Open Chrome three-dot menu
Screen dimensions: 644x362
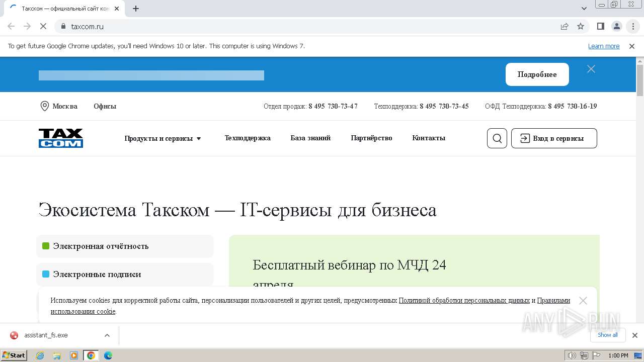[633, 26]
